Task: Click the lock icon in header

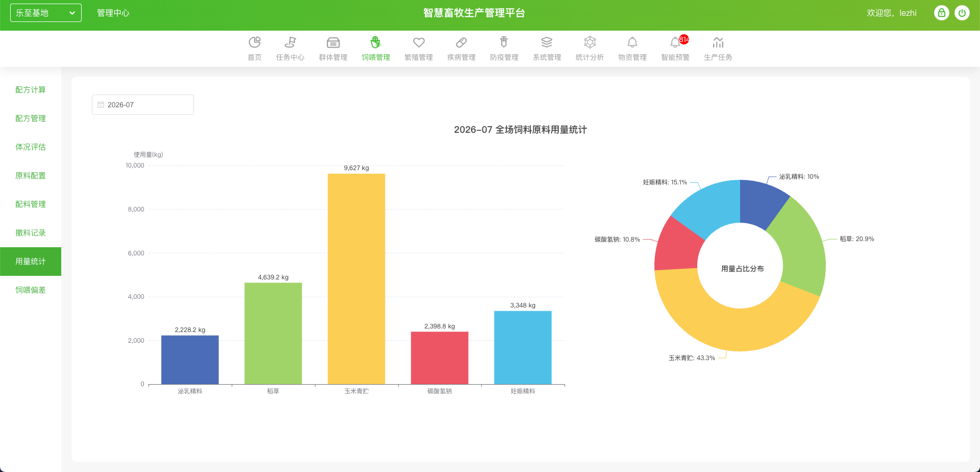Action: pyautogui.click(x=942, y=13)
